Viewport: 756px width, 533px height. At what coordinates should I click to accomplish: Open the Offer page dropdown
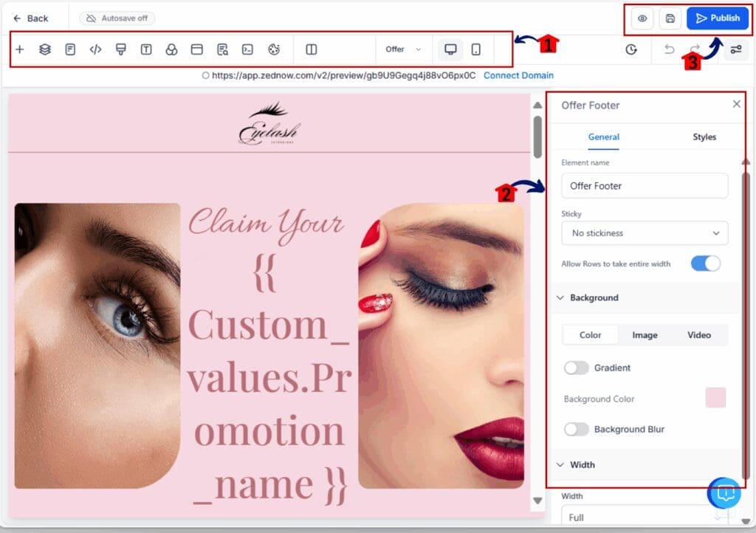403,49
